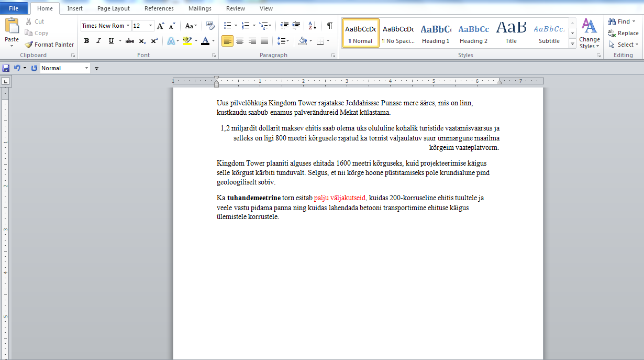Select the Heading 1 style thumbnail
This screenshot has width=644, height=360.
point(436,34)
